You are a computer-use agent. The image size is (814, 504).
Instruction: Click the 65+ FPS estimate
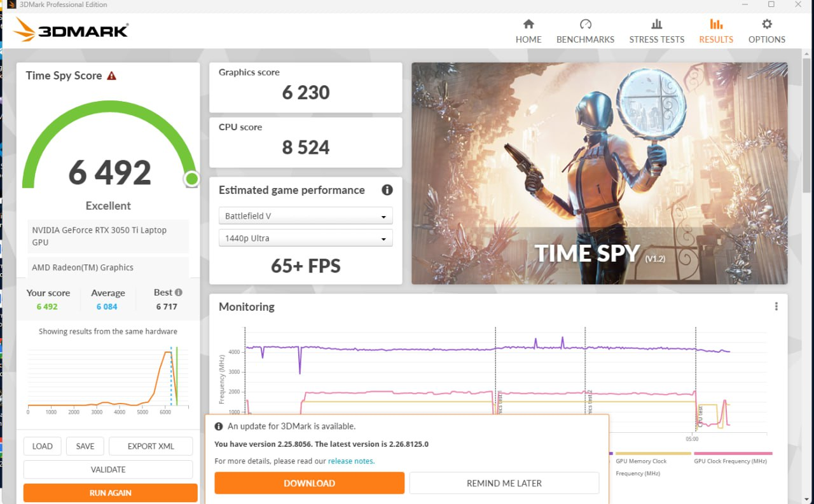(x=306, y=266)
